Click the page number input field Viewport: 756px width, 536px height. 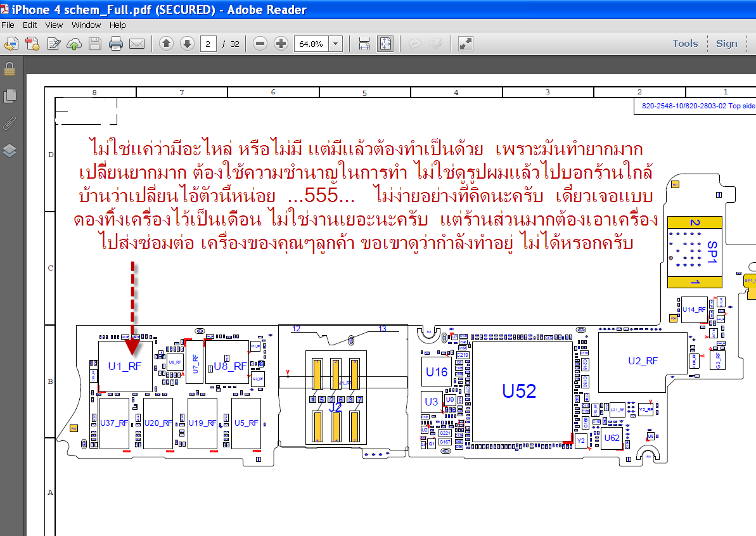tap(208, 44)
